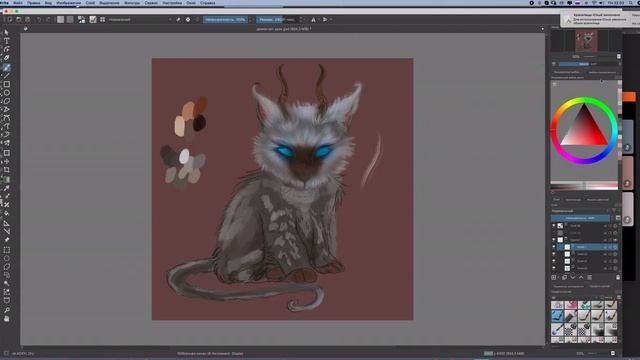Click the fill pattern swatch button in toolbar
This screenshot has width=640, height=360.
(x=70, y=19)
